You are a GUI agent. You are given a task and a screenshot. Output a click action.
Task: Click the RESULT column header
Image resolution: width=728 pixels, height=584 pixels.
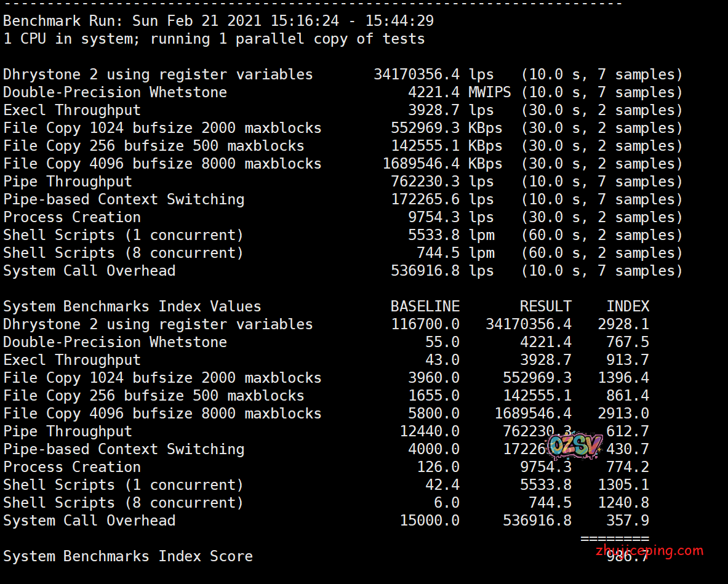point(545,306)
